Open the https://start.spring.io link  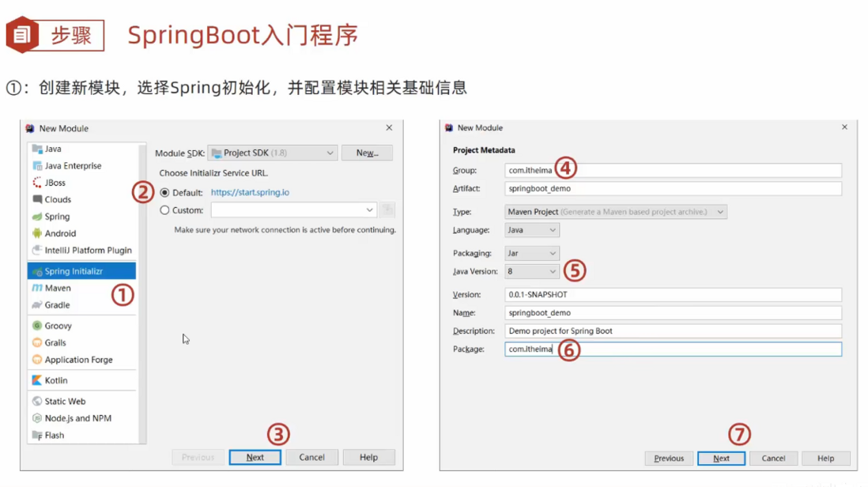250,193
